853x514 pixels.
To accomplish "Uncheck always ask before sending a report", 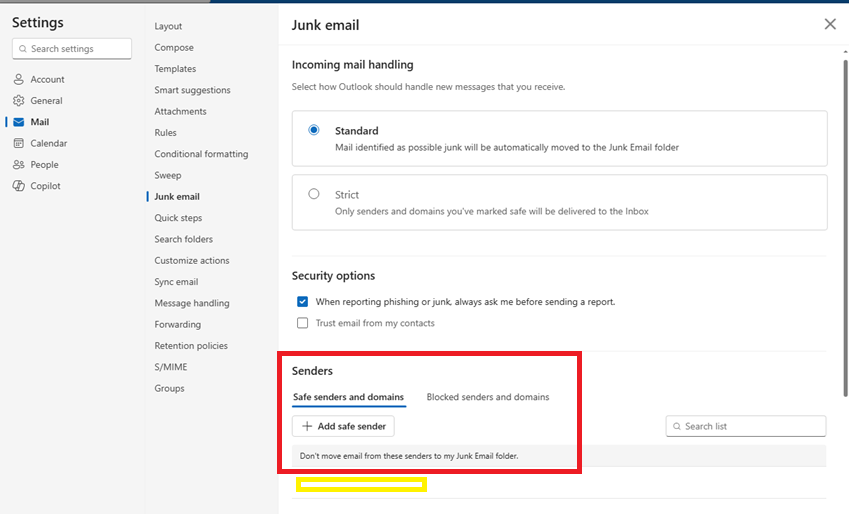I will tap(302, 301).
